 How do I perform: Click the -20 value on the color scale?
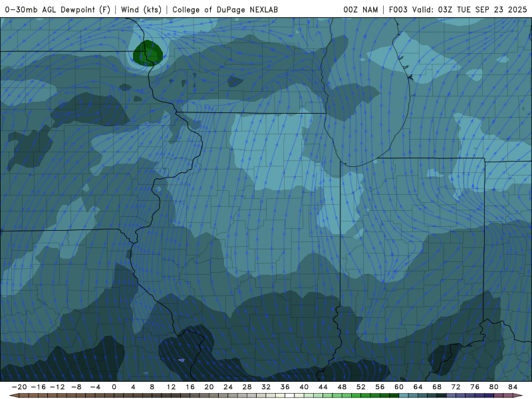point(19,387)
